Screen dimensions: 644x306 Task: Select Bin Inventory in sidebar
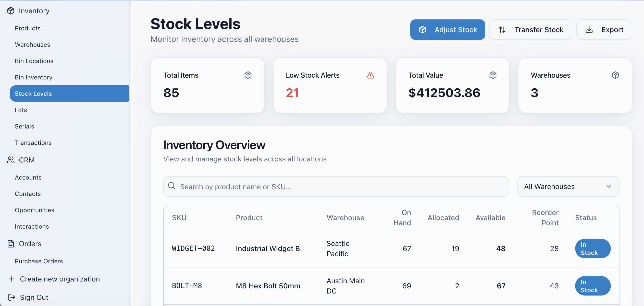tap(33, 77)
